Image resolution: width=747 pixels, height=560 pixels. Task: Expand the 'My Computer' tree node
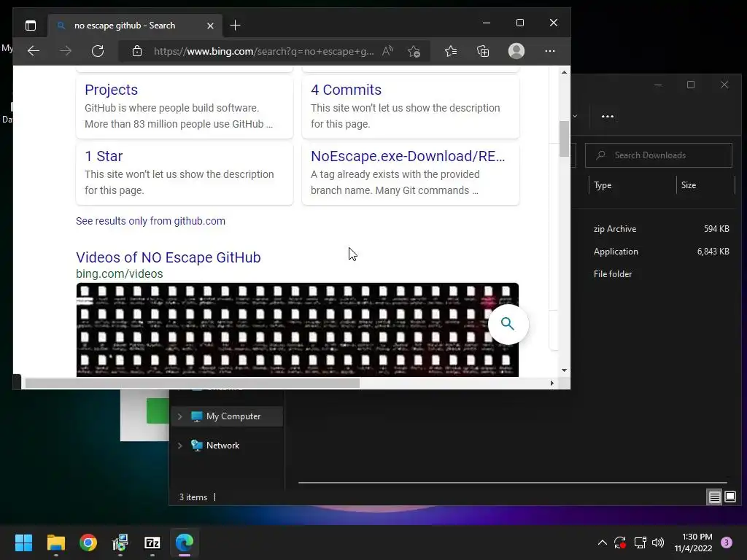click(180, 416)
